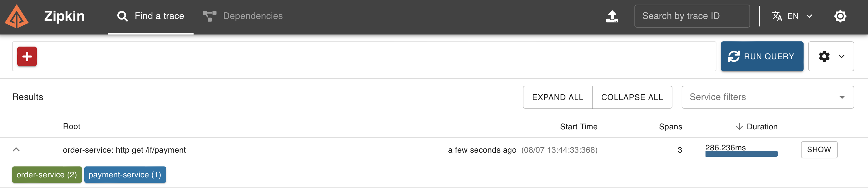Click the SHOW button for the trace
868x188 pixels.
point(819,149)
